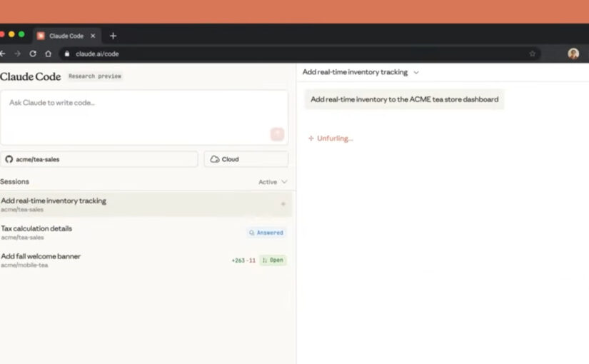Click the Answered status badge

click(x=266, y=233)
